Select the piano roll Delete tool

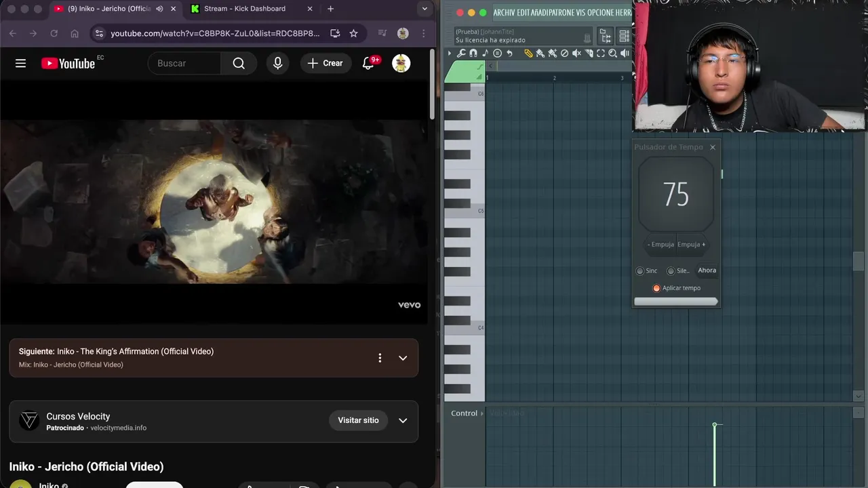(564, 54)
